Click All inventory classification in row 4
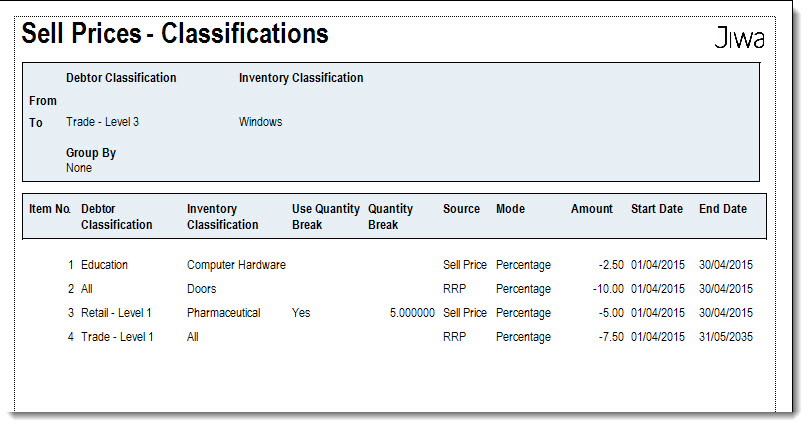808x427 pixels. (193, 337)
